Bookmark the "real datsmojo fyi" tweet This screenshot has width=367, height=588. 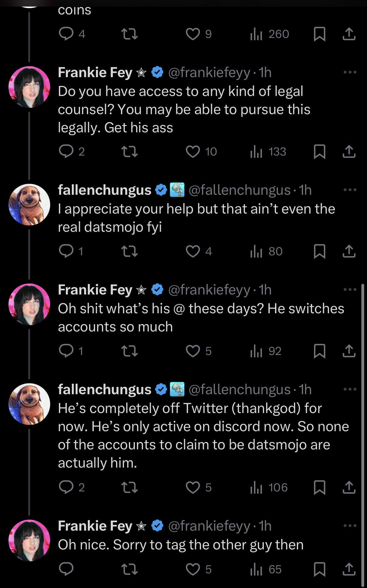pyautogui.click(x=319, y=252)
